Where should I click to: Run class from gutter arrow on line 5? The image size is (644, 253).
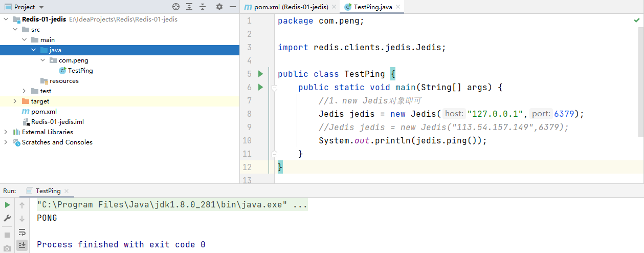tap(260, 74)
